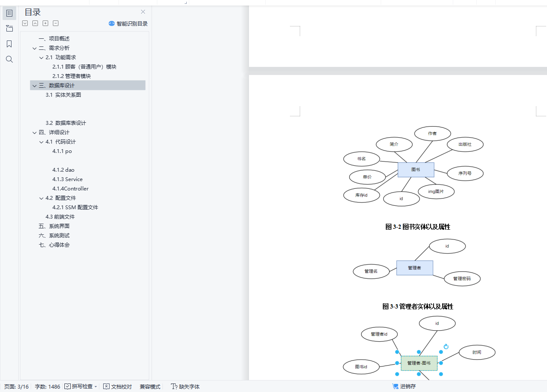
Task: Go to 四、详细设计 heading in outline
Action: 54,133
